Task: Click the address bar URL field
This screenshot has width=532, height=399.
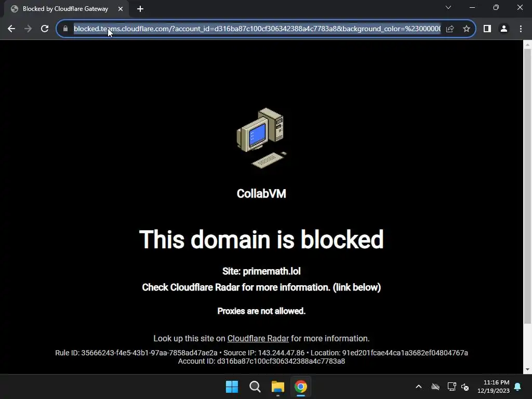Action: (257, 29)
